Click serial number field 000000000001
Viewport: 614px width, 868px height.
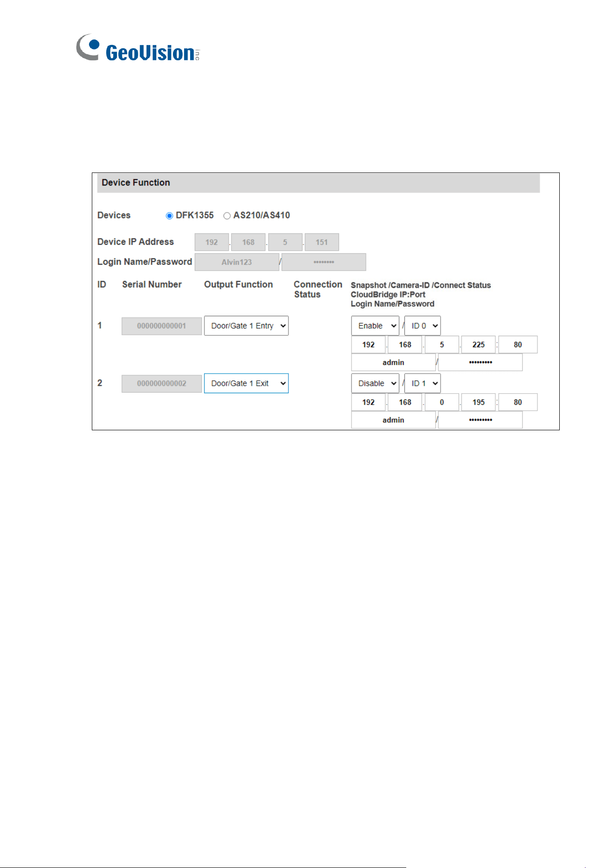(161, 326)
